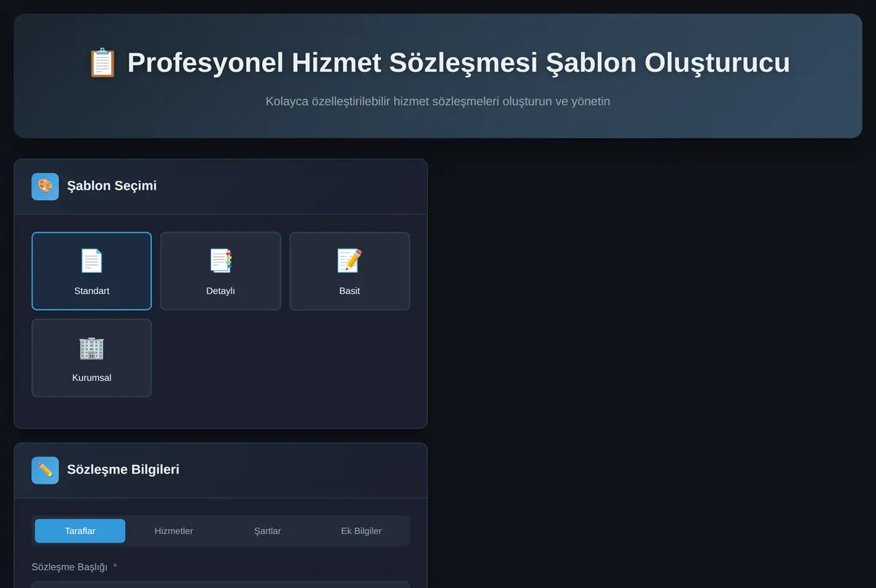
Task: Choose the Basit template card
Action: coord(350,271)
